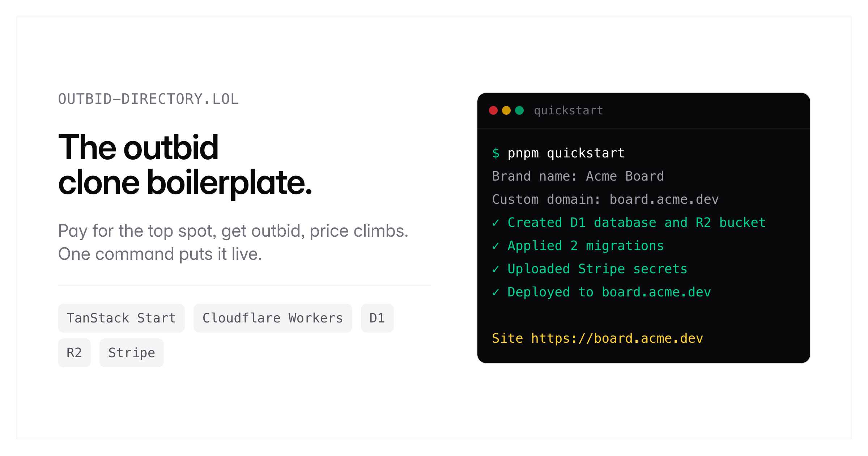868x456 pixels.
Task: Open the https://board.acme.dev site link
Action: coord(617,338)
